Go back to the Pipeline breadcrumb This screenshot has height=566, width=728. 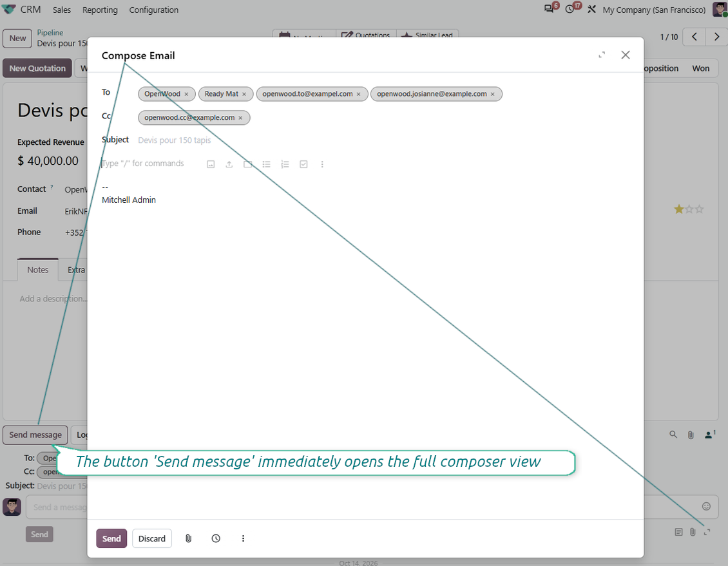click(x=50, y=32)
